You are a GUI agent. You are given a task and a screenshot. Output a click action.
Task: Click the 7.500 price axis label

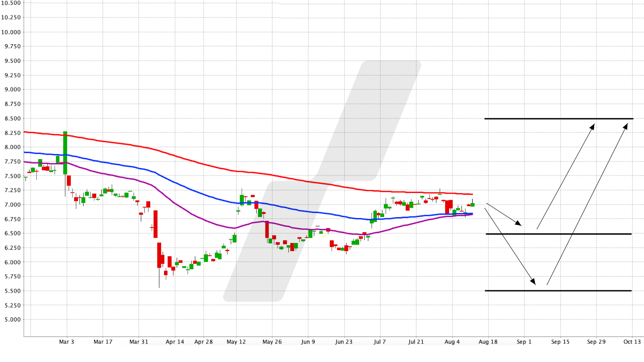(13, 176)
